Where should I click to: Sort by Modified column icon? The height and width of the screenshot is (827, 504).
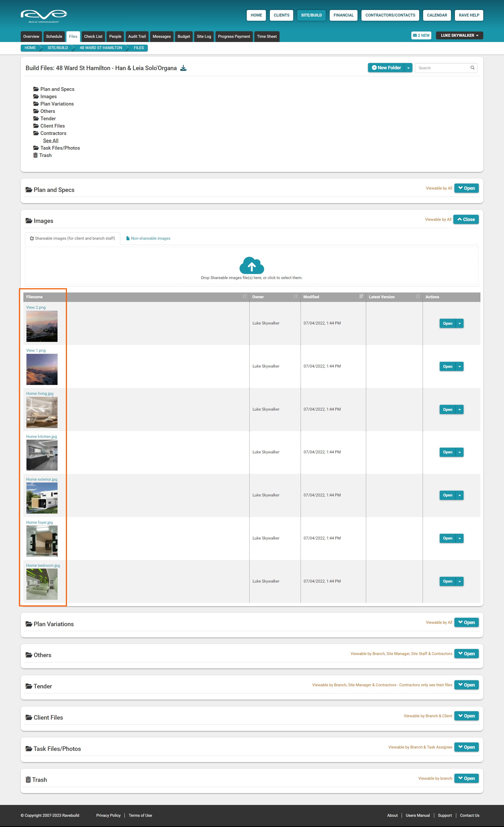[x=361, y=296]
